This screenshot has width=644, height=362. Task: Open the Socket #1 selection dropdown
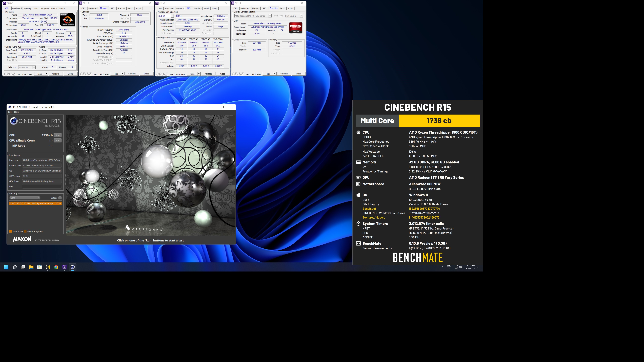[27, 67]
